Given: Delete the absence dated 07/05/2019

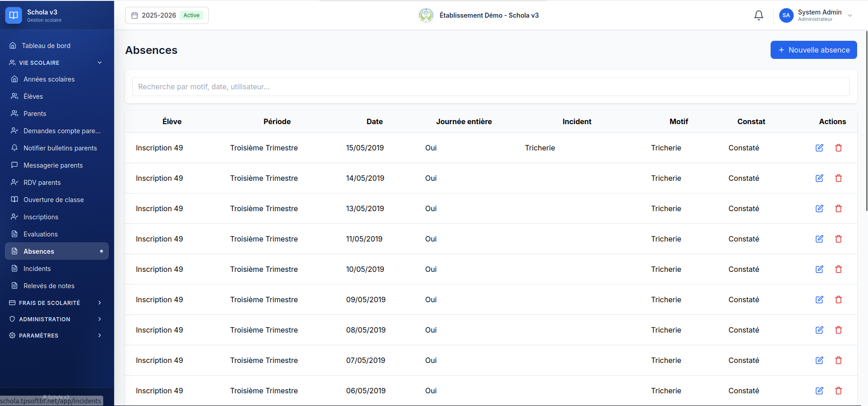Looking at the screenshot, I should click(838, 360).
